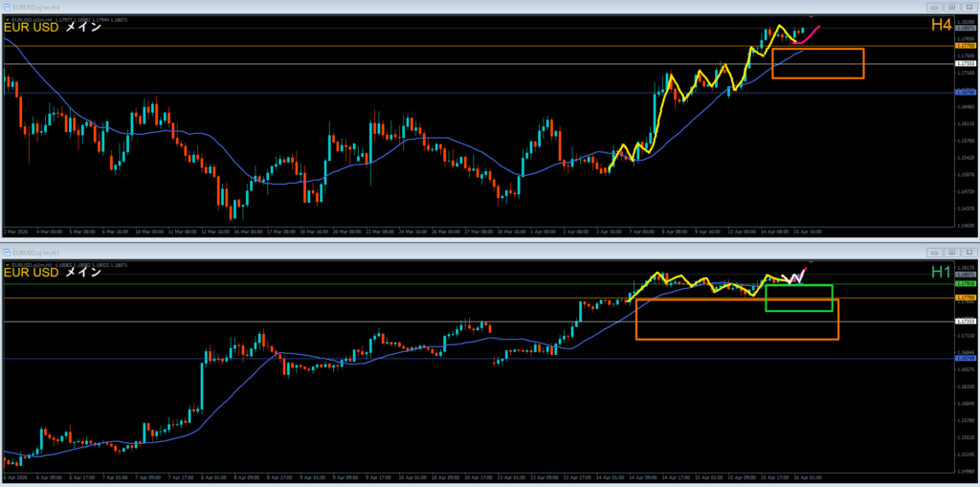Click the orange 1.17700 price label on H4

click(965, 46)
